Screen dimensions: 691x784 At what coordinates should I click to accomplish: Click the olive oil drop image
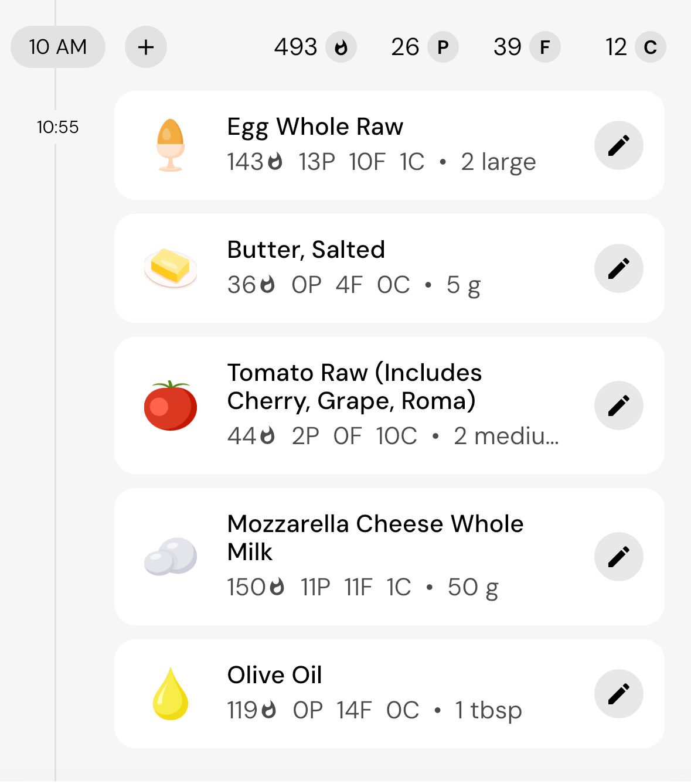[171, 694]
